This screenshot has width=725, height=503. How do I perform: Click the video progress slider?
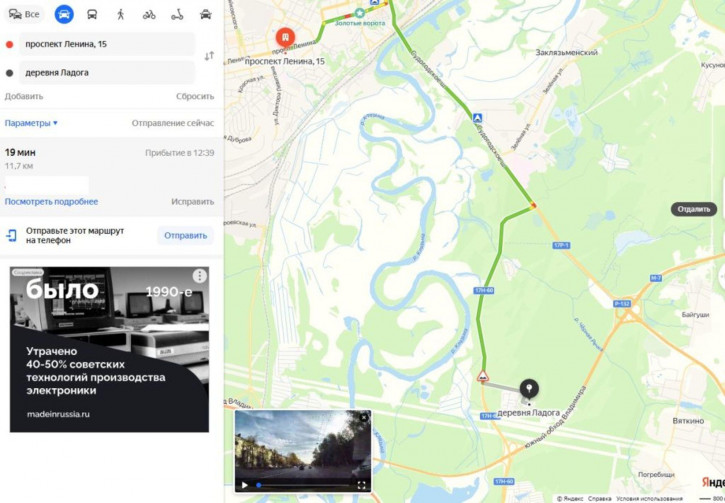(x=303, y=485)
